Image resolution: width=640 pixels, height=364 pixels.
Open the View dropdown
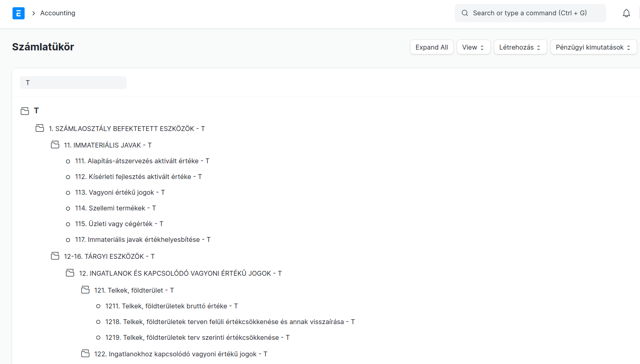pos(473,47)
